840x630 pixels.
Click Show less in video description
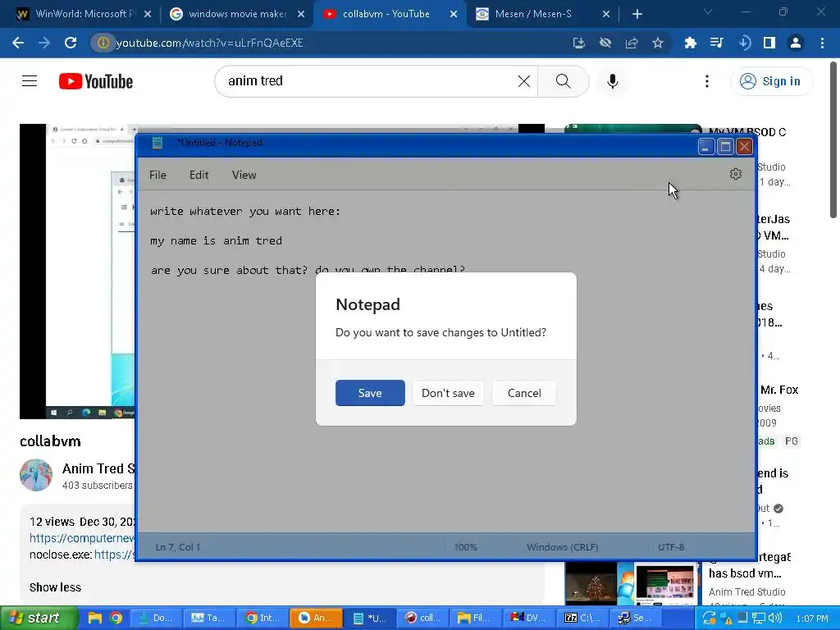(x=55, y=587)
